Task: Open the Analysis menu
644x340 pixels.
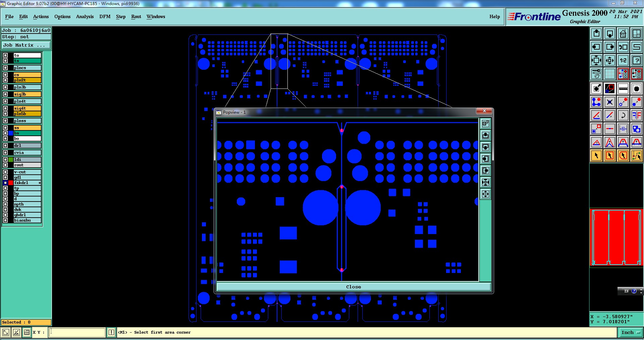Action: [85, 16]
